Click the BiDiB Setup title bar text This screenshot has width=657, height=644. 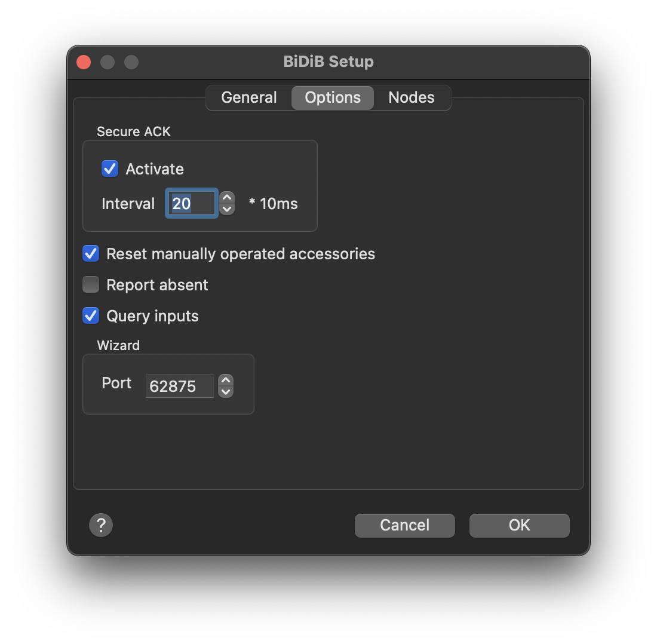[328, 62]
